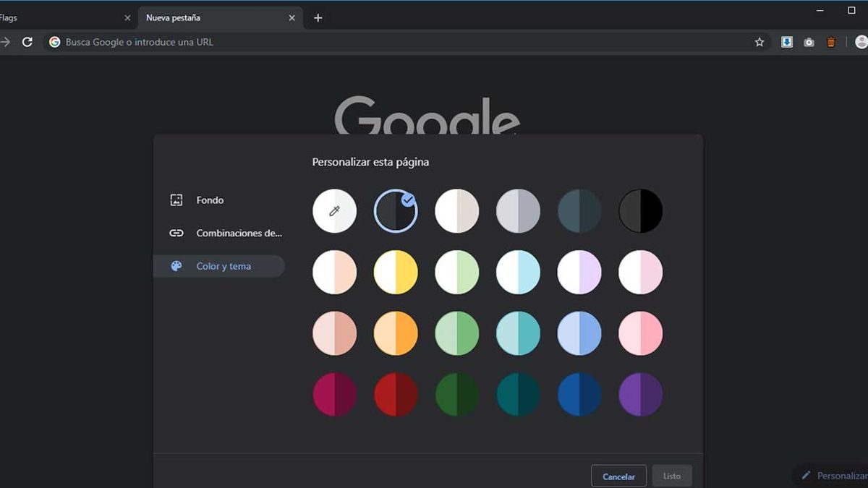This screenshot has width=868, height=488.
Task: Choose the black theme swatch
Action: click(640, 211)
